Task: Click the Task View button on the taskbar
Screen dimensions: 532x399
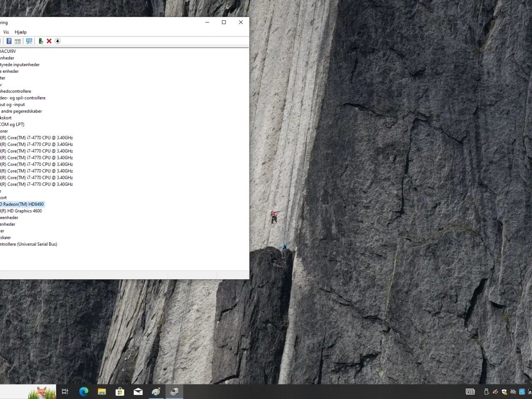Action: pyautogui.click(x=65, y=391)
